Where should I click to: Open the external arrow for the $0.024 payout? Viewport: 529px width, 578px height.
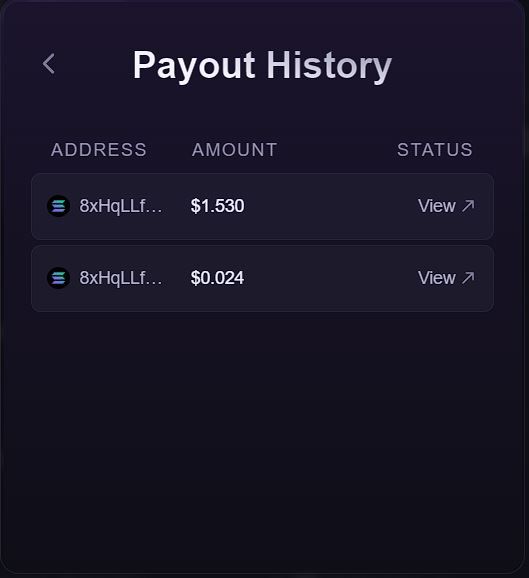[x=468, y=277]
